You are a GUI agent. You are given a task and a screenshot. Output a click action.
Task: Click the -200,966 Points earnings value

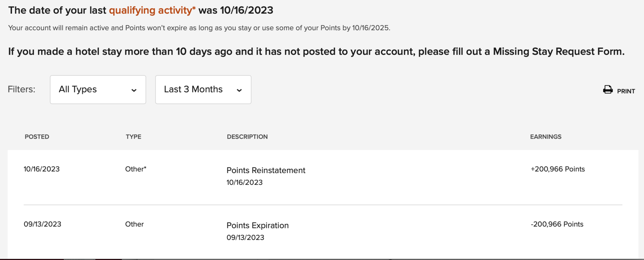click(557, 224)
